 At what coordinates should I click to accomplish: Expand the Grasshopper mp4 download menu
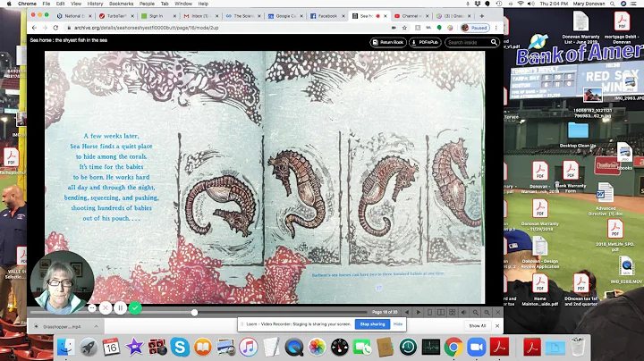96,326
